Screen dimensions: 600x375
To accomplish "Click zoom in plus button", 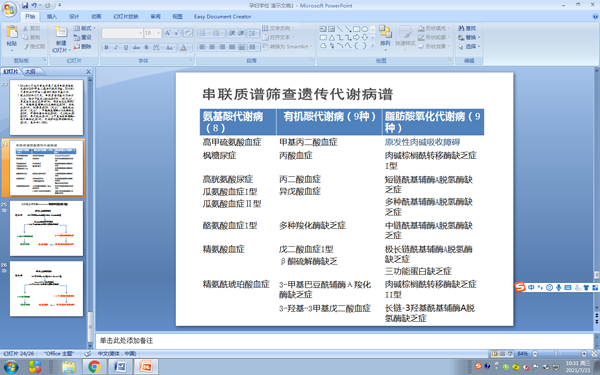I will pyautogui.click(x=584, y=354).
